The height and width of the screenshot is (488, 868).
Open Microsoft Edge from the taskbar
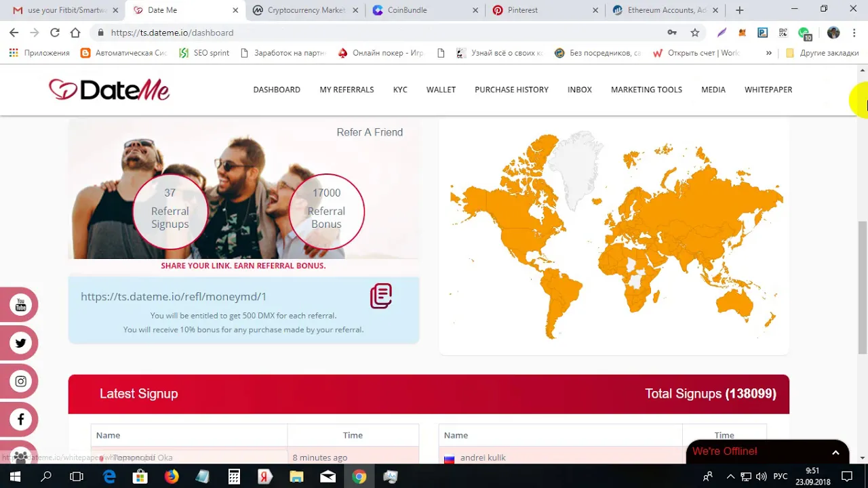[109, 476]
